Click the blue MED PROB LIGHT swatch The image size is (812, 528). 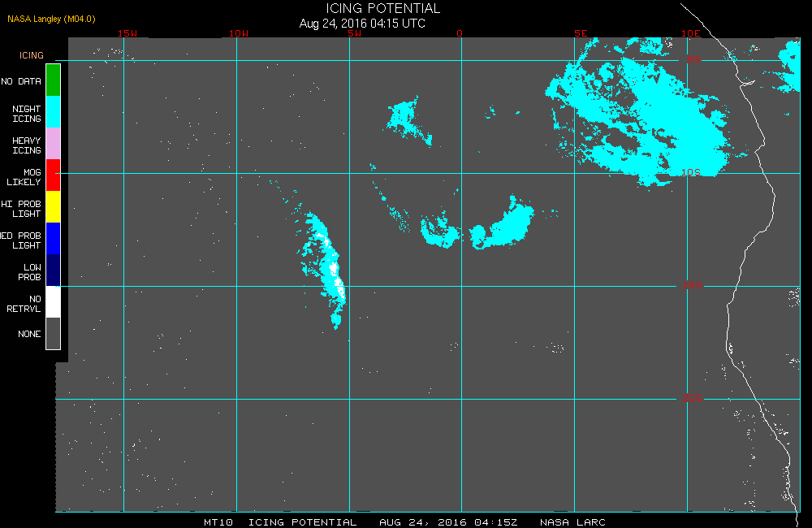pos(54,238)
